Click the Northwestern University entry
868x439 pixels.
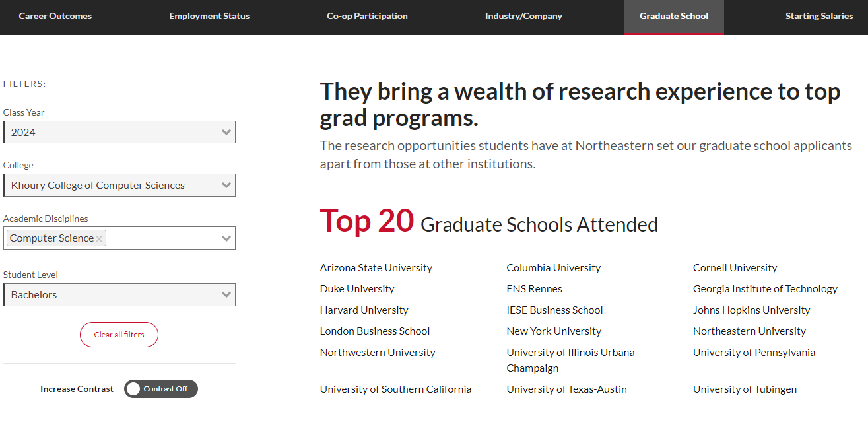point(378,353)
